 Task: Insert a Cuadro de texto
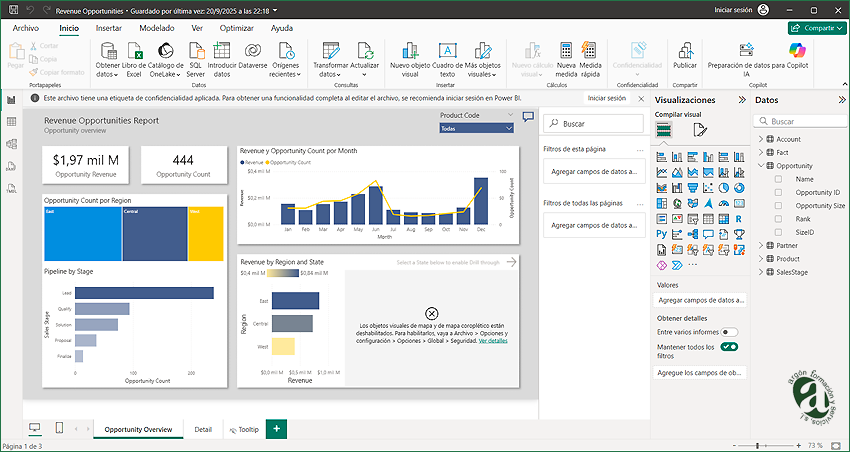pos(447,60)
